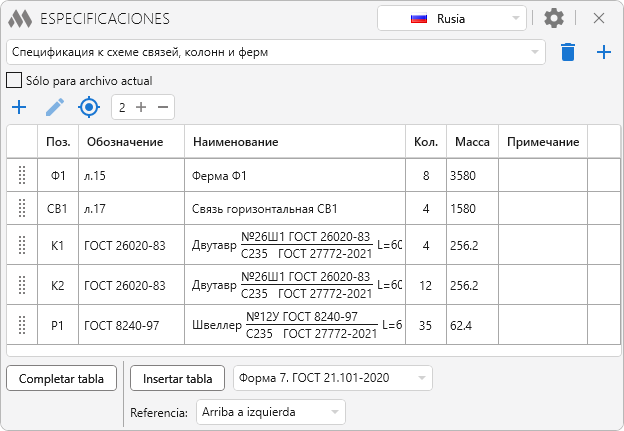
Task: Click drag handle of row Ф1
Action: (x=22, y=176)
